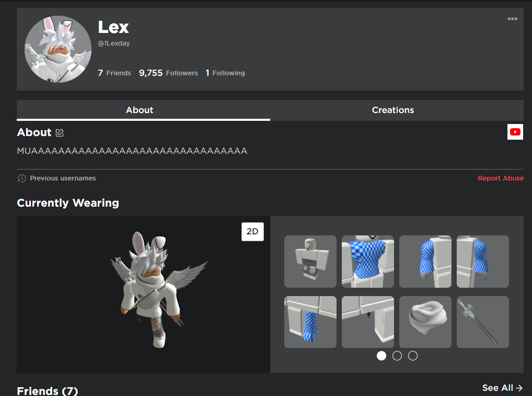View the 7 Friends list
Viewport: 532px width, 396px height.
(x=114, y=73)
